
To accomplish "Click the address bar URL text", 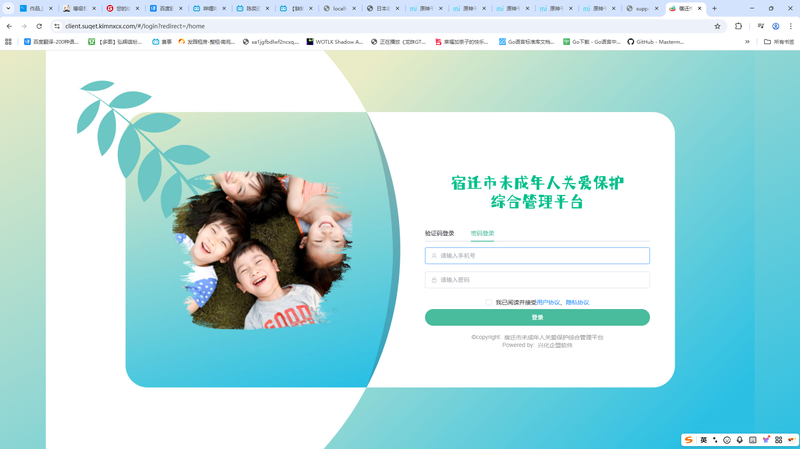I will [135, 26].
